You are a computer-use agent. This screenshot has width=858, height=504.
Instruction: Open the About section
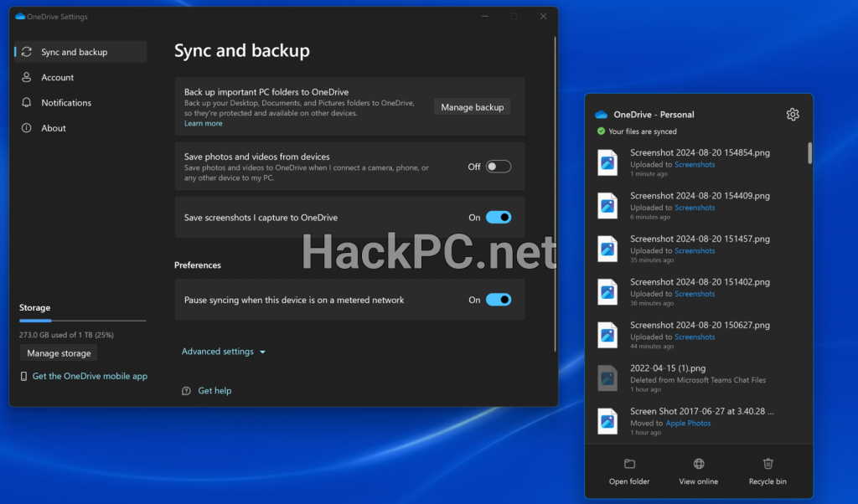(80, 128)
